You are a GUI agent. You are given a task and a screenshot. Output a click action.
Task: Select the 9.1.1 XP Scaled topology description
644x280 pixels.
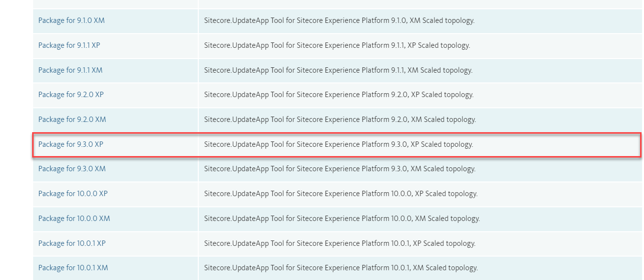(x=337, y=45)
